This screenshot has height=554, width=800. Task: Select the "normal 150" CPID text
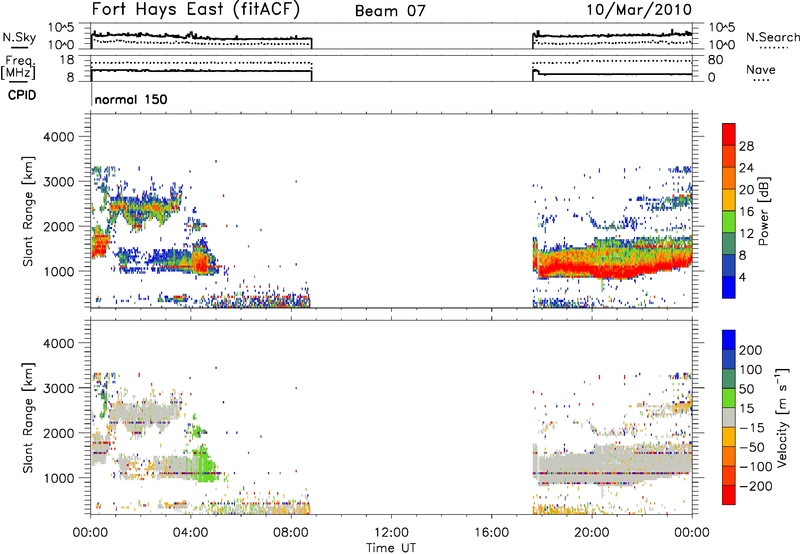131,99
